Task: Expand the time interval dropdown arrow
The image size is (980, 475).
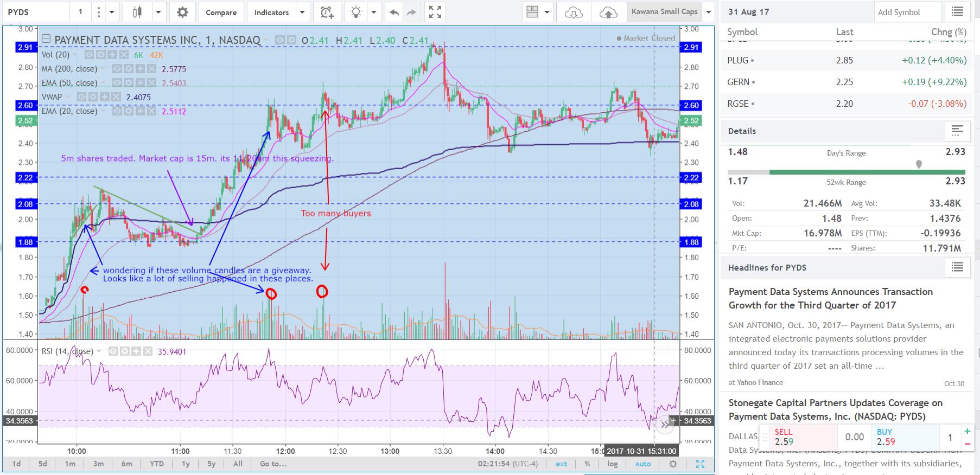Action: [112, 12]
